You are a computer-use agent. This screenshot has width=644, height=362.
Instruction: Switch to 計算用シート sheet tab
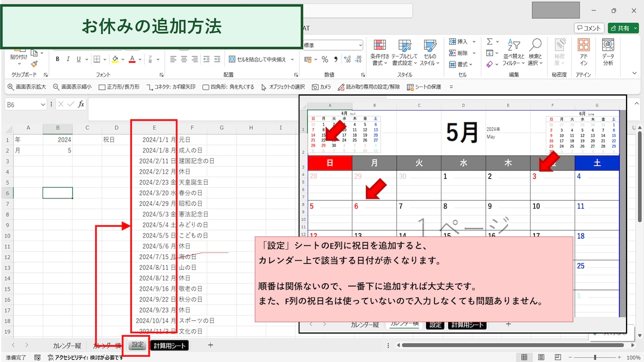[x=169, y=346]
